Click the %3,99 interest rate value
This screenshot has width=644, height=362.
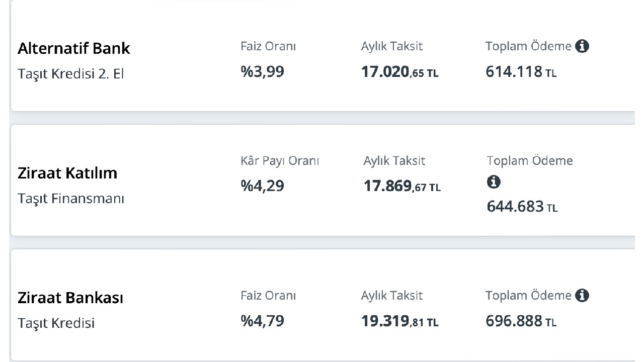(262, 72)
